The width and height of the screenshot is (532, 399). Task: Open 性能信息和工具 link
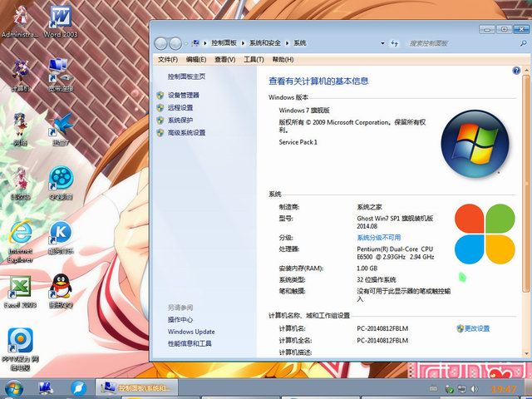click(x=190, y=343)
